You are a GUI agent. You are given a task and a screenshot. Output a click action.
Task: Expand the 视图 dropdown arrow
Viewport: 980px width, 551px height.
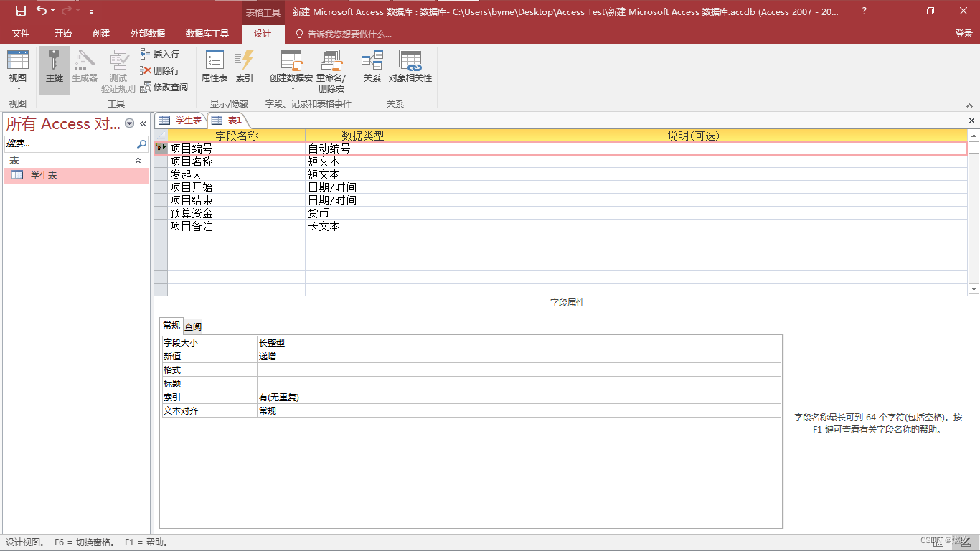[18, 88]
